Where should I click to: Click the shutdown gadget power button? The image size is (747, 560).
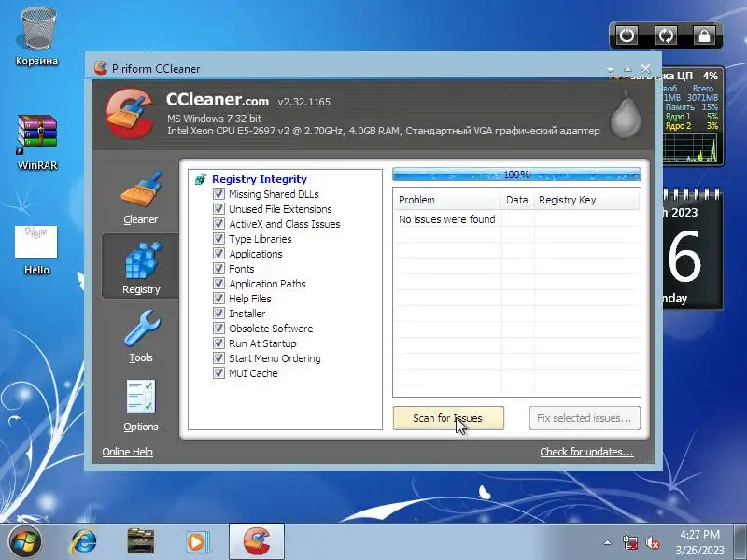tap(627, 35)
